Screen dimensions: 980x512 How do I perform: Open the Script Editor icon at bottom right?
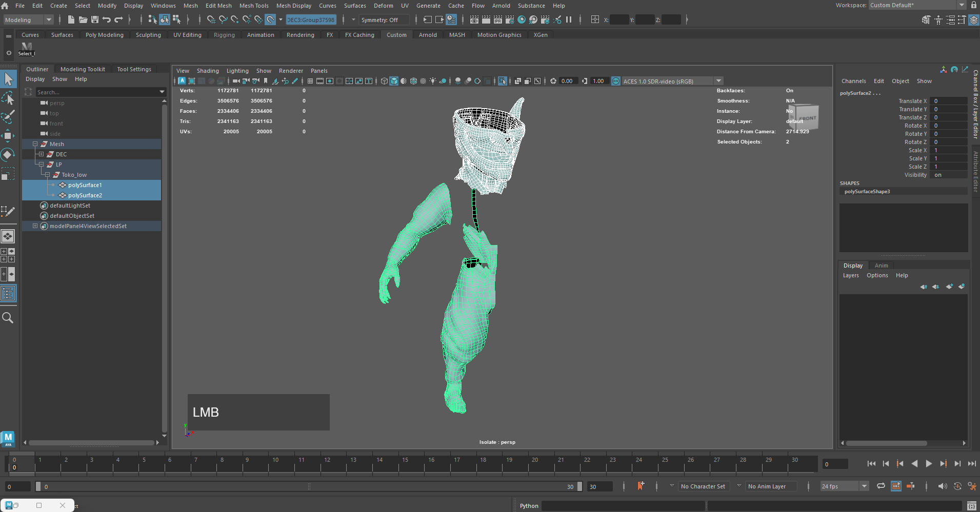click(x=971, y=506)
